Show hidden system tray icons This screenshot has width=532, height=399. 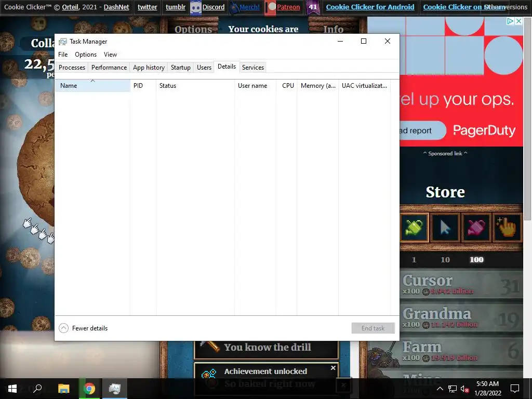pos(440,389)
